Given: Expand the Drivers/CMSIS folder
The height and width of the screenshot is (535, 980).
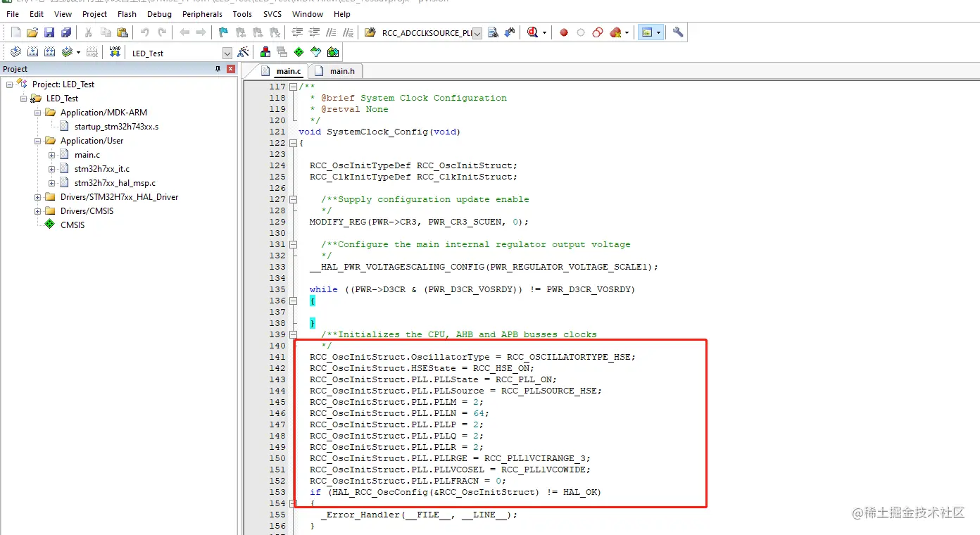Looking at the screenshot, I should pos(37,211).
